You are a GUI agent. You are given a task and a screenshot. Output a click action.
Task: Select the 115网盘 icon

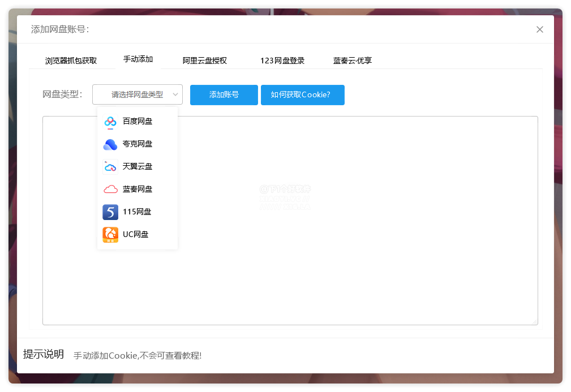tap(110, 212)
